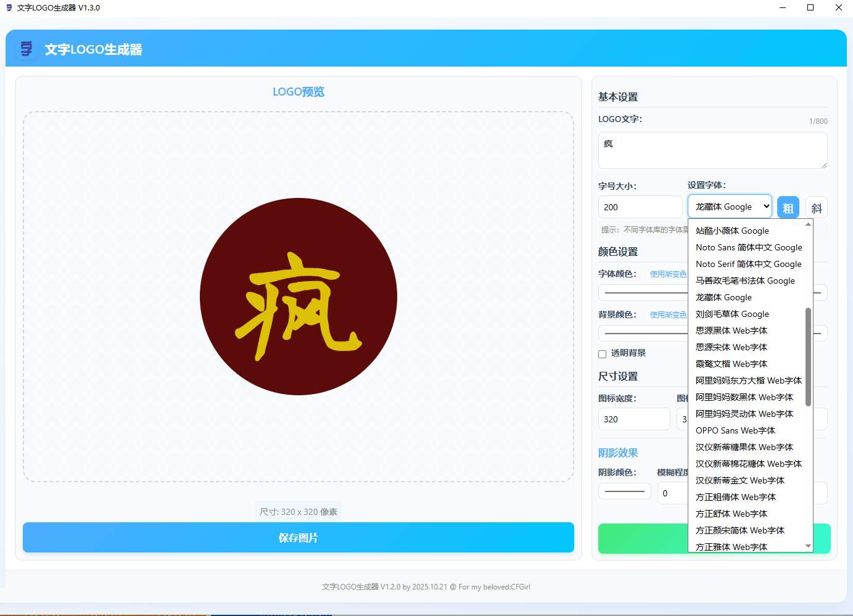Open 使用渐变色 gradient link for background color

668,314
